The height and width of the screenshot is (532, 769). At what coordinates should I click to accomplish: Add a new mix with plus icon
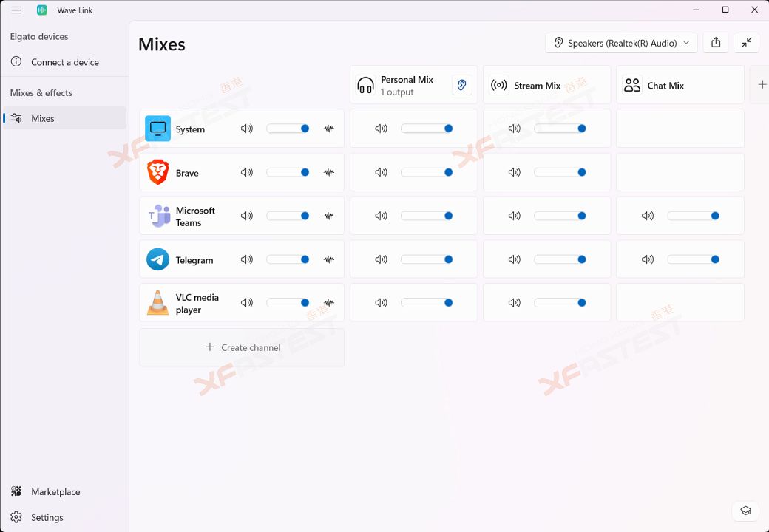tap(762, 85)
